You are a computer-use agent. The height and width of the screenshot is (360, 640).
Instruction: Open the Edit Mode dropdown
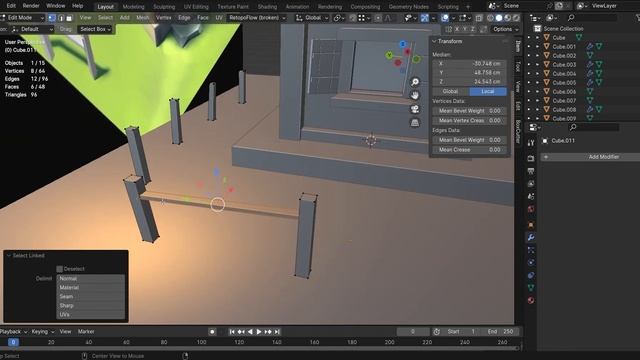[x=22, y=18]
